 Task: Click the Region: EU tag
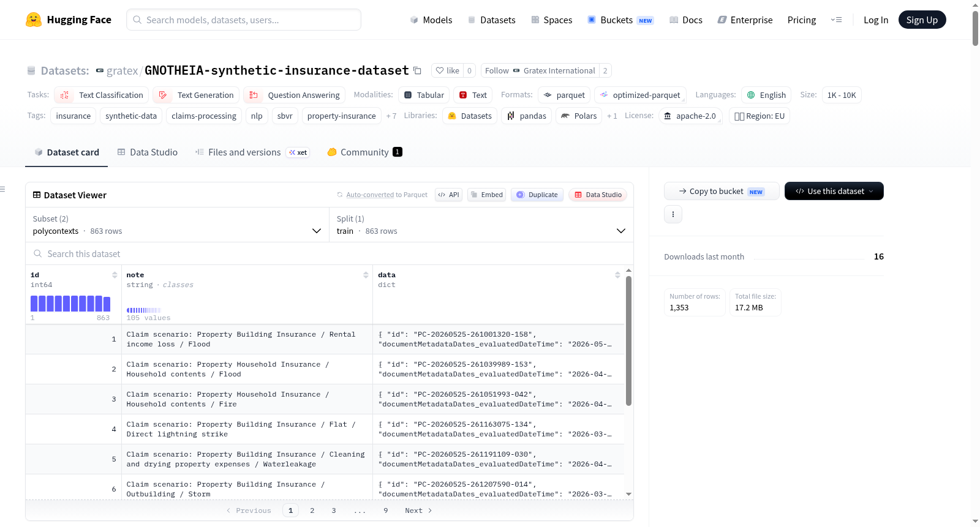(759, 116)
